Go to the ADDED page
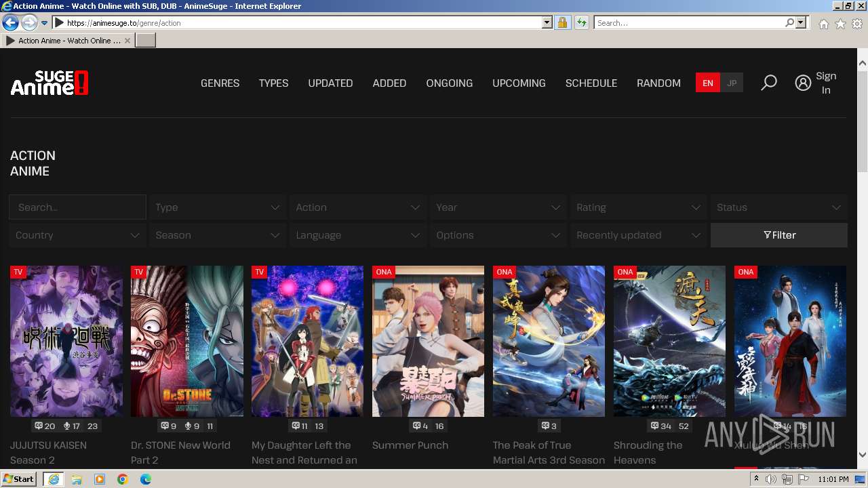This screenshot has width=868, height=488. pyautogui.click(x=389, y=83)
